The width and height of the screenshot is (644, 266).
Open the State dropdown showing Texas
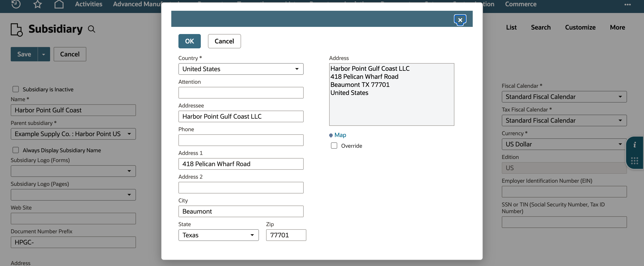218,235
